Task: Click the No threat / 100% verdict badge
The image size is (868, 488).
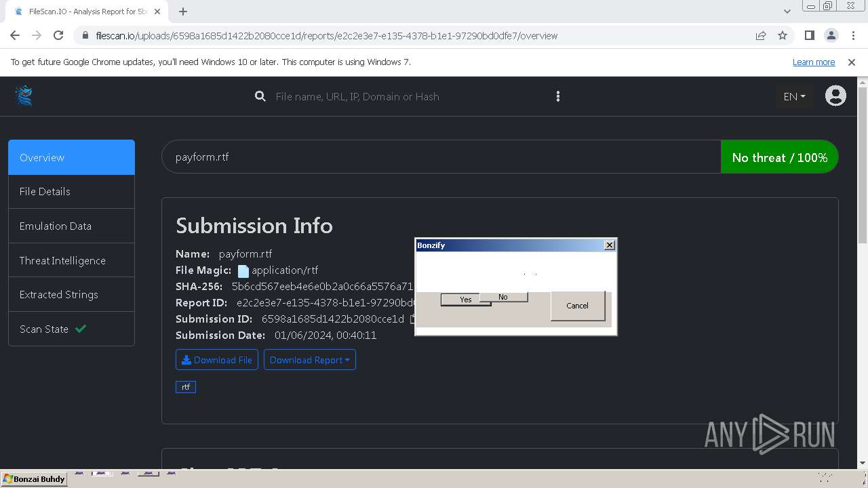Action: coord(780,157)
